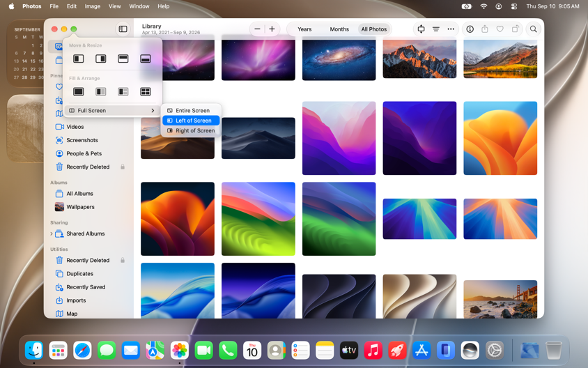Select the Andromeda galaxy wallpaper thumbnail
Viewport: 588px width, 368px height.
[x=339, y=60]
